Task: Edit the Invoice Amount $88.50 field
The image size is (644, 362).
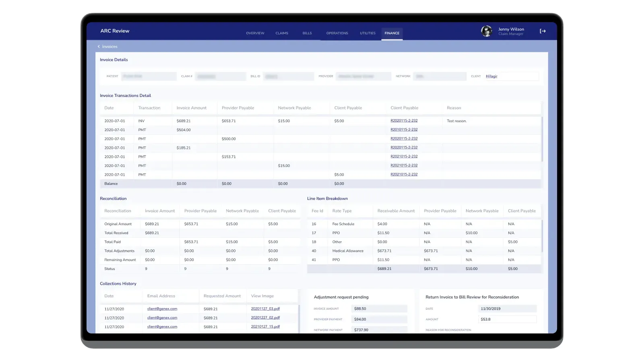Action: point(379,309)
